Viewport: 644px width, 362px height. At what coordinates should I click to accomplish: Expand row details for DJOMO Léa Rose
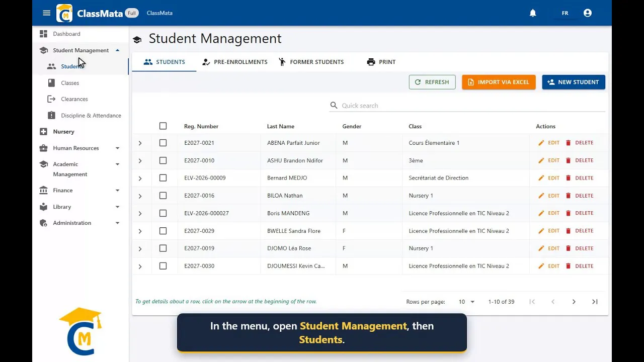140,249
